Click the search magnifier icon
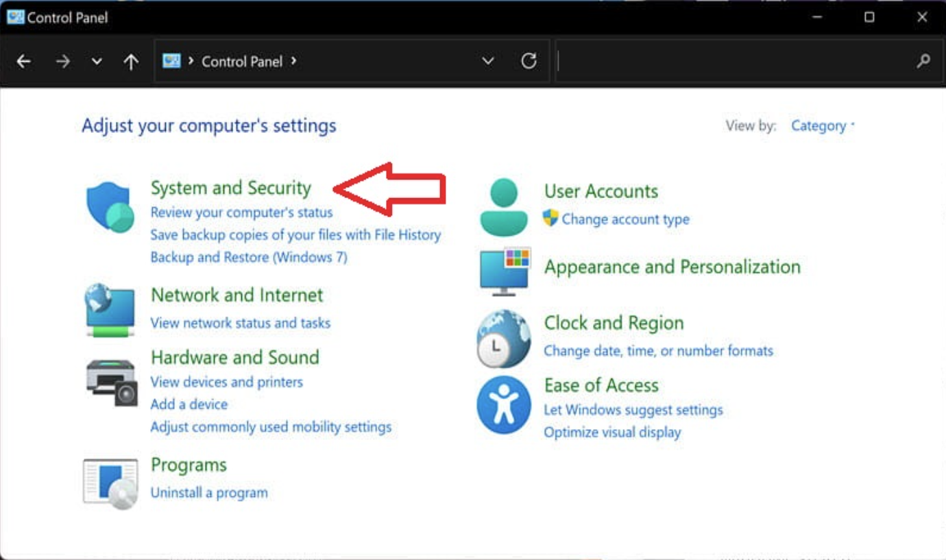Image resolution: width=946 pixels, height=560 pixels. [x=923, y=61]
